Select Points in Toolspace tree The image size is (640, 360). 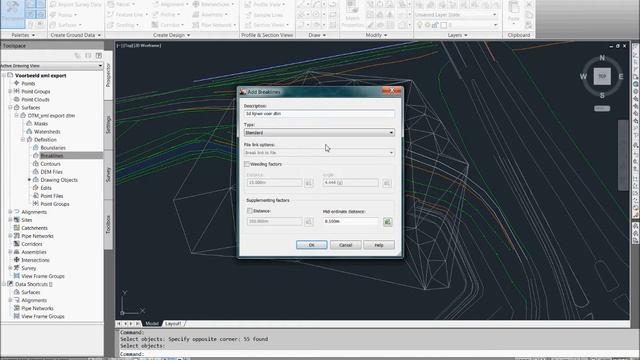[28, 83]
